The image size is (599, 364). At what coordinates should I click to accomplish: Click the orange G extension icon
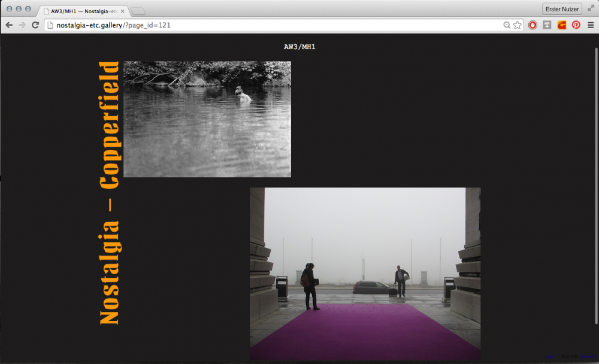click(x=561, y=25)
